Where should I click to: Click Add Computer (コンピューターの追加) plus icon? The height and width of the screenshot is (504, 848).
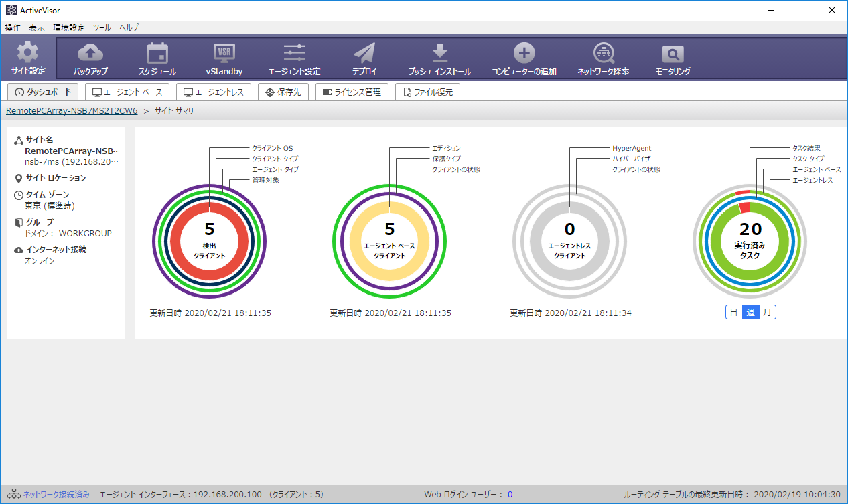pos(524,54)
